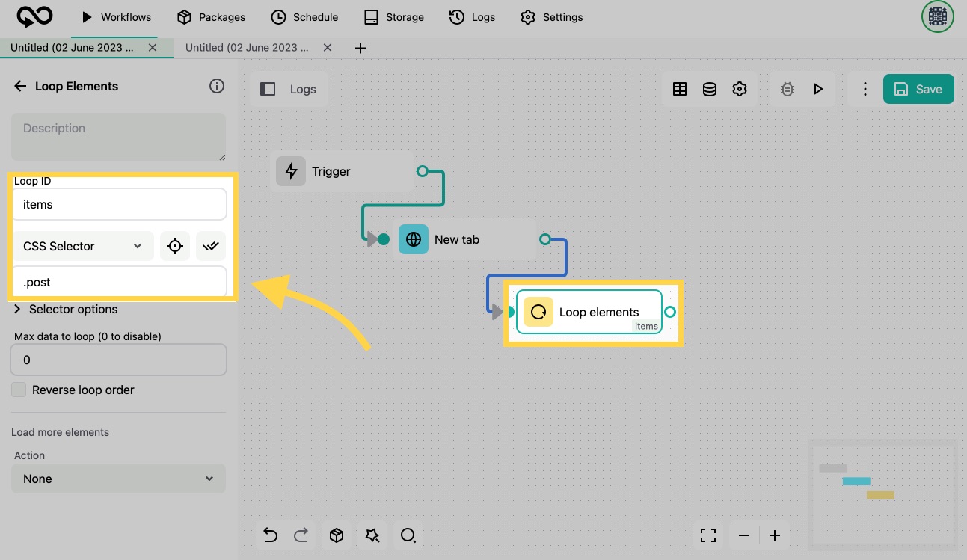Click the undo arrow in bottom toolbar
967x560 pixels.
271,535
